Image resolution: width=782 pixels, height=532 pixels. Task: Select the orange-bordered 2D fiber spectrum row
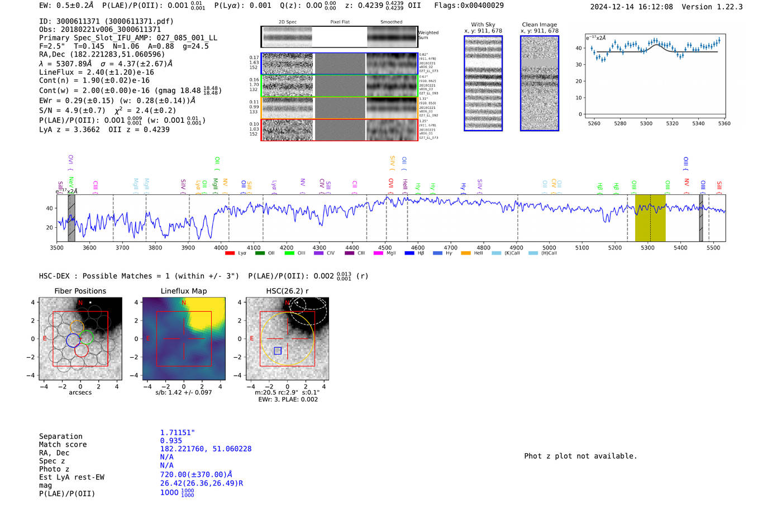[x=339, y=108]
